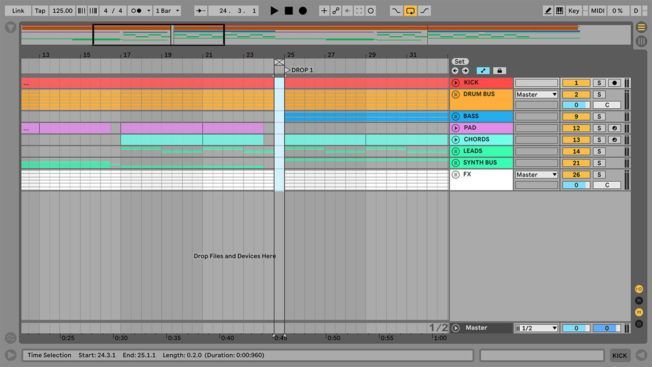Enable MIDI Arrangement Overdub plus icon

324,11
